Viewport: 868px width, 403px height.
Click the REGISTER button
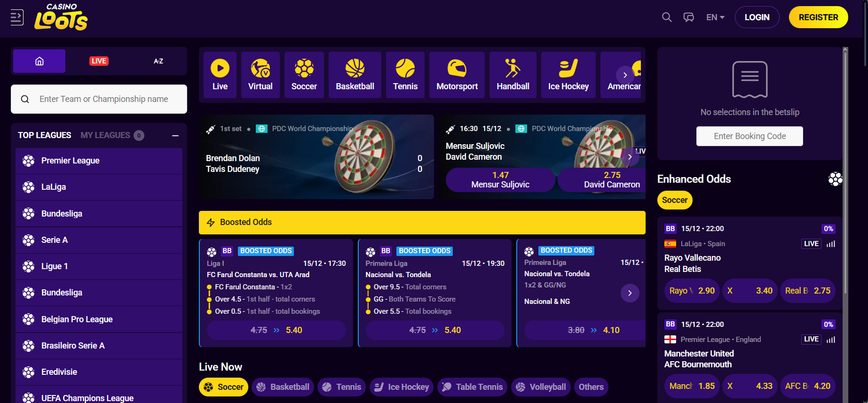tap(819, 17)
